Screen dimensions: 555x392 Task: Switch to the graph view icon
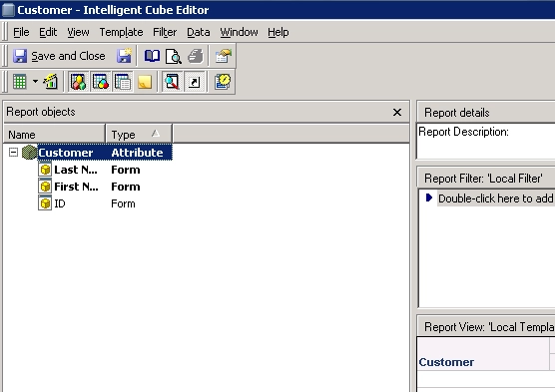[51, 82]
